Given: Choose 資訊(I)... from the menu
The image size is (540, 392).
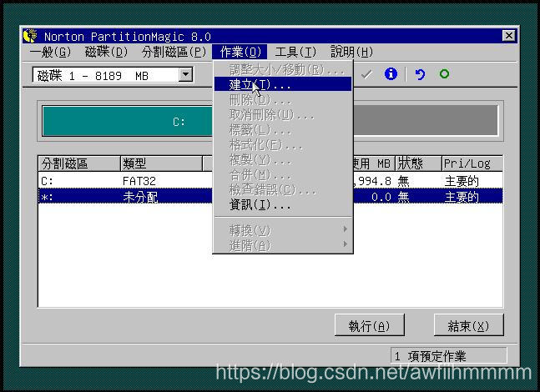Looking at the screenshot, I should [283, 205].
